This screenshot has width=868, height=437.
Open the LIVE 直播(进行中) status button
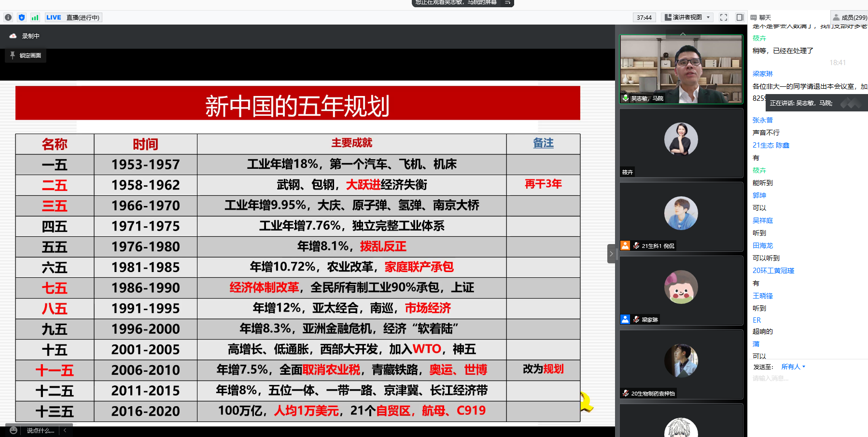[x=73, y=17]
